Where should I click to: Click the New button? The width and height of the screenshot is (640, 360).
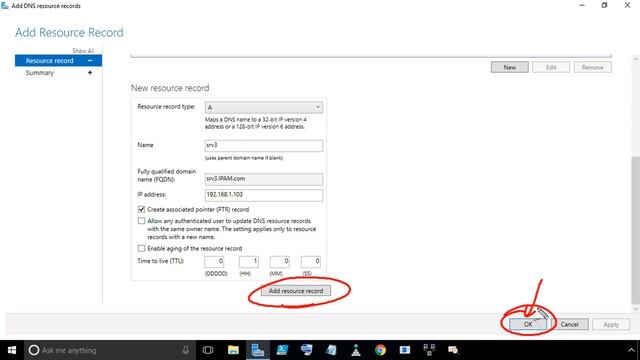point(509,67)
